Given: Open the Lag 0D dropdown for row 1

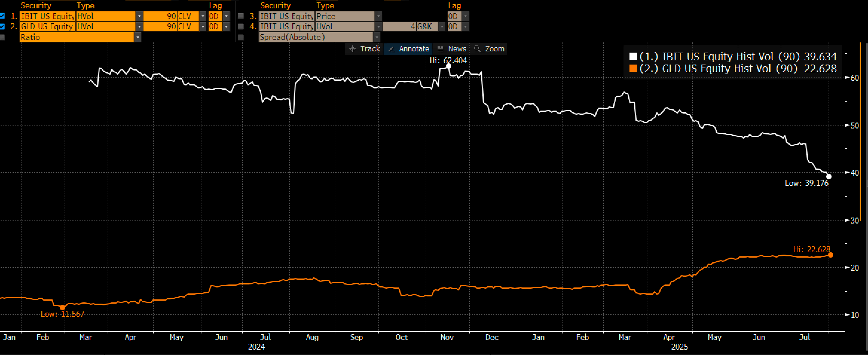Looking at the screenshot, I should click(227, 16).
